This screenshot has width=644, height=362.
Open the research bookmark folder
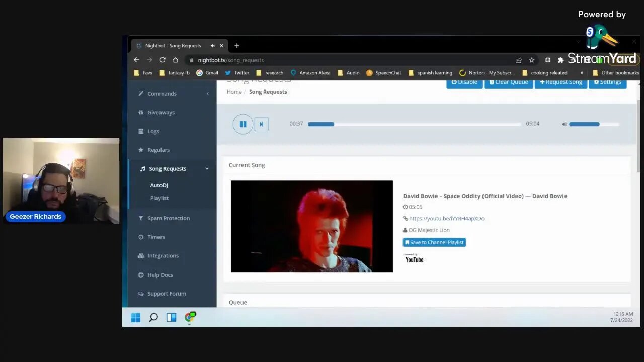(x=269, y=73)
